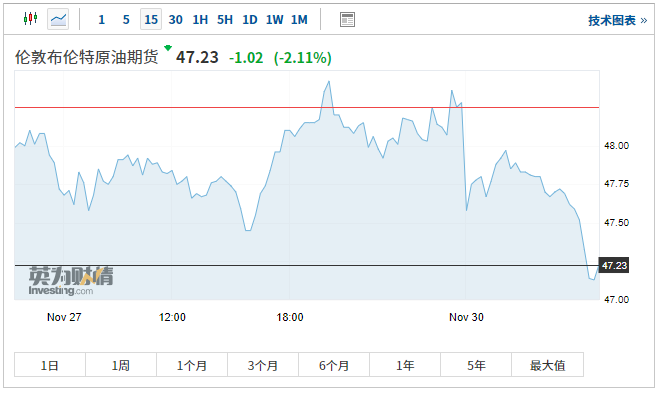Show the 6个月 time range
Viewport: 659px width, 393px height.
(x=334, y=365)
